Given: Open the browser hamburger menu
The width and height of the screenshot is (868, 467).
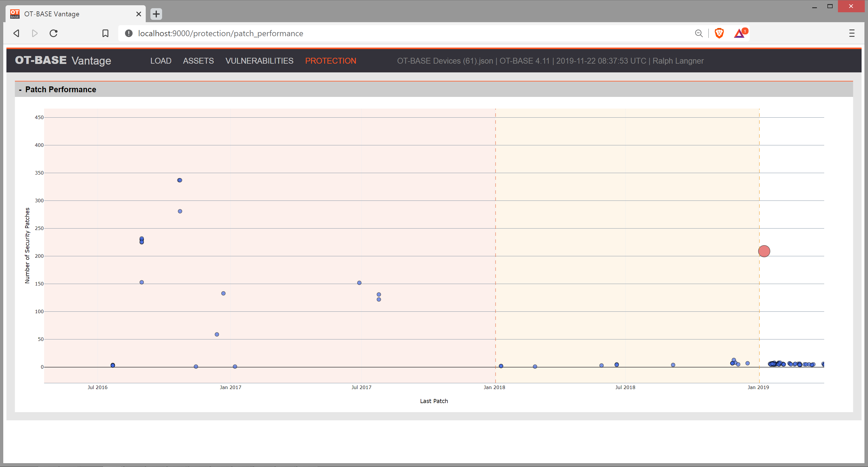Looking at the screenshot, I should click(x=852, y=33).
